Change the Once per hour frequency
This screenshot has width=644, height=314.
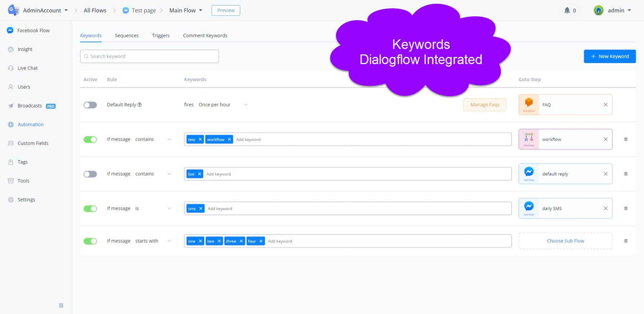click(223, 105)
